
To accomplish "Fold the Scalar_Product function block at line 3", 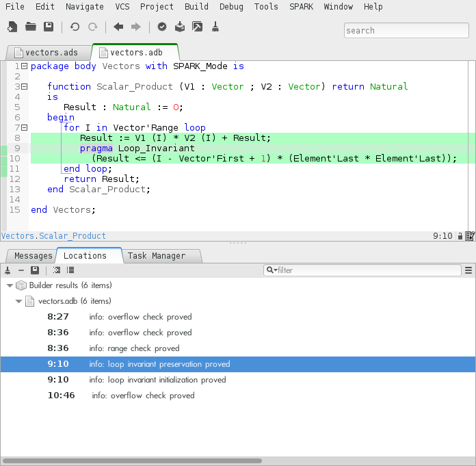I will 25,87.
